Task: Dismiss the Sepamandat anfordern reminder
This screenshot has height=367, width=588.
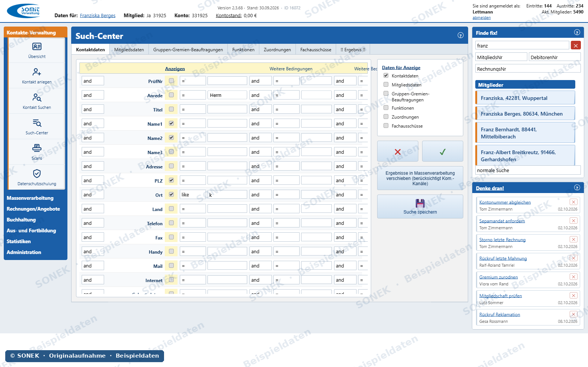Action: point(573,221)
